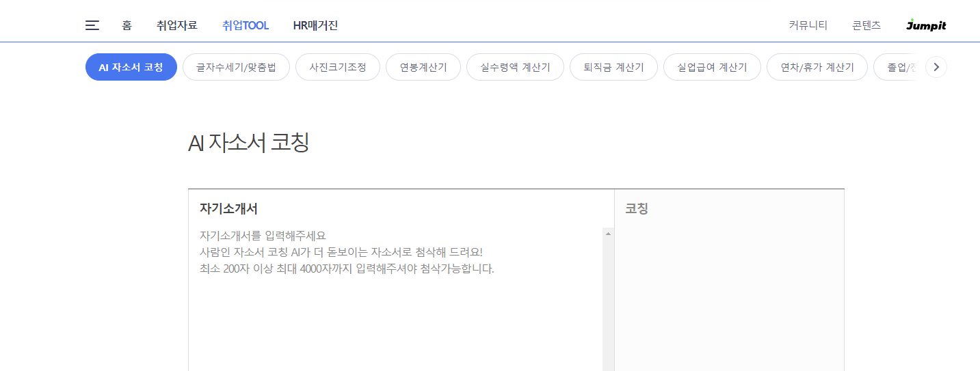Click the textarea scrollbar up arrow
Screen dimensions: 980x371
pyautogui.click(x=608, y=234)
